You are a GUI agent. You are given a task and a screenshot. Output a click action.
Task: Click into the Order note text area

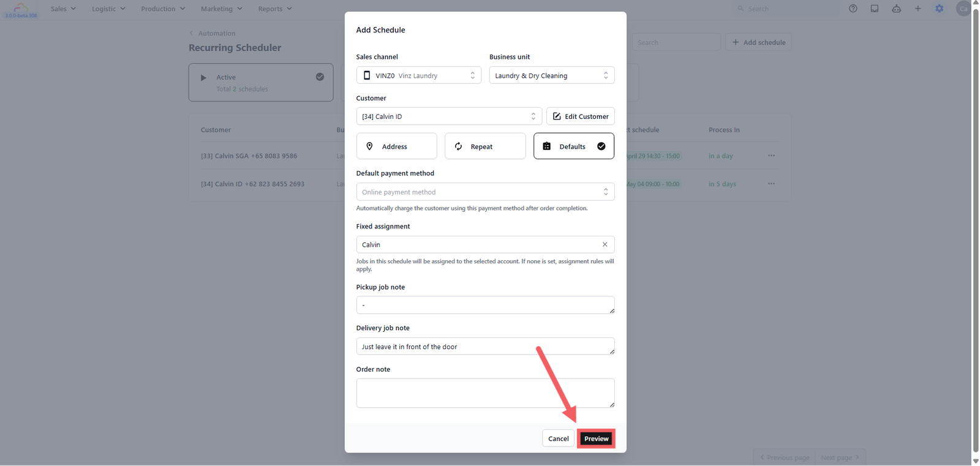[x=485, y=393]
